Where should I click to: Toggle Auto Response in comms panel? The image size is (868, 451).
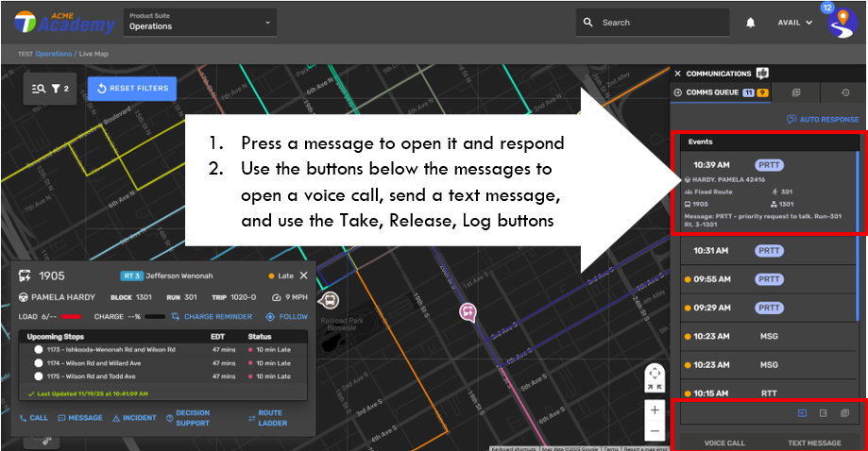pyautogui.click(x=822, y=120)
